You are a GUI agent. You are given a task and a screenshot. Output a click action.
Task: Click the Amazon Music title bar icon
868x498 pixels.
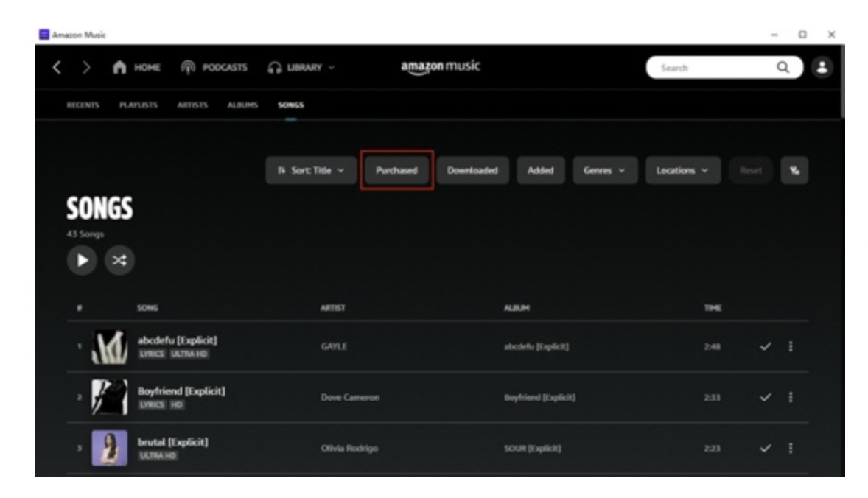tap(43, 35)
